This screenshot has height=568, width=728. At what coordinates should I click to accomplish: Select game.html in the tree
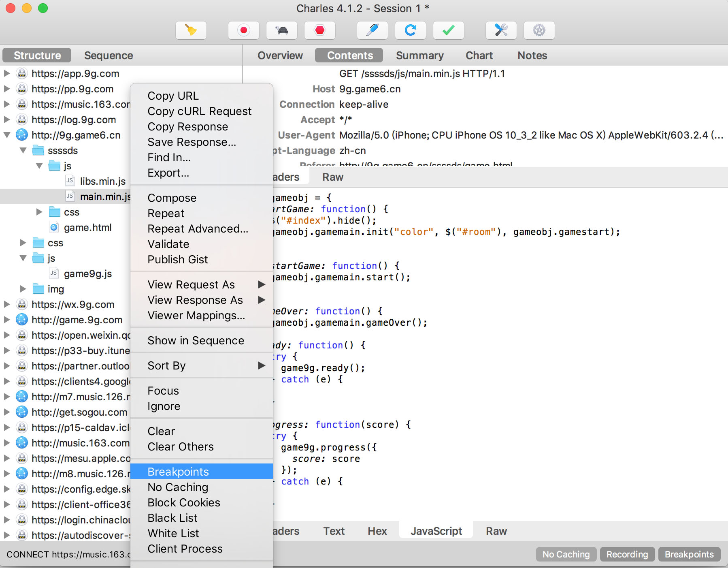tap(87, 227)
